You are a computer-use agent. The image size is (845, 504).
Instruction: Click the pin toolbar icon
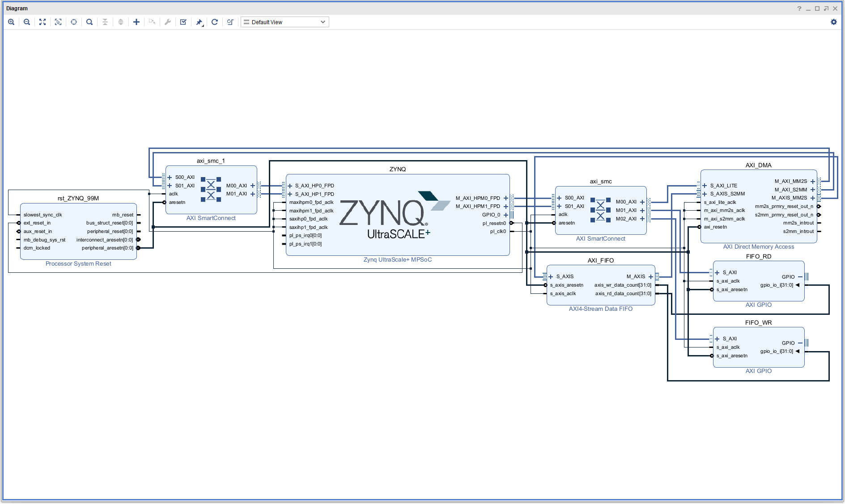(x=199, y=22)
